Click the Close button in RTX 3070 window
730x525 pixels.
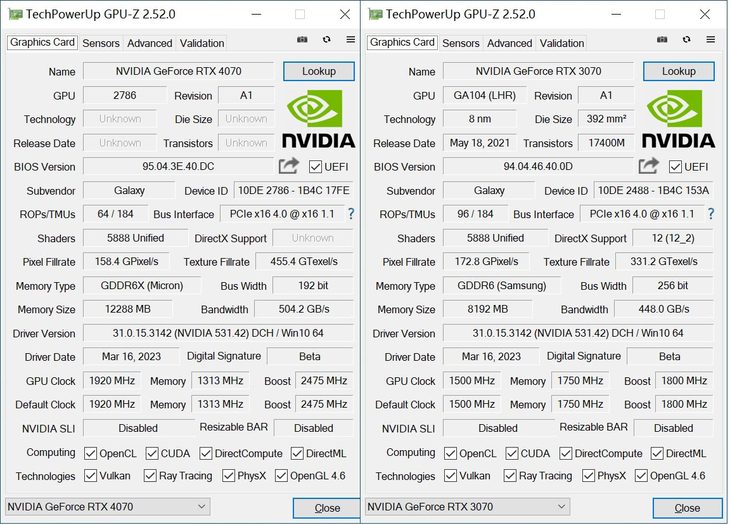pyautogui.click(x=687, y=508)
